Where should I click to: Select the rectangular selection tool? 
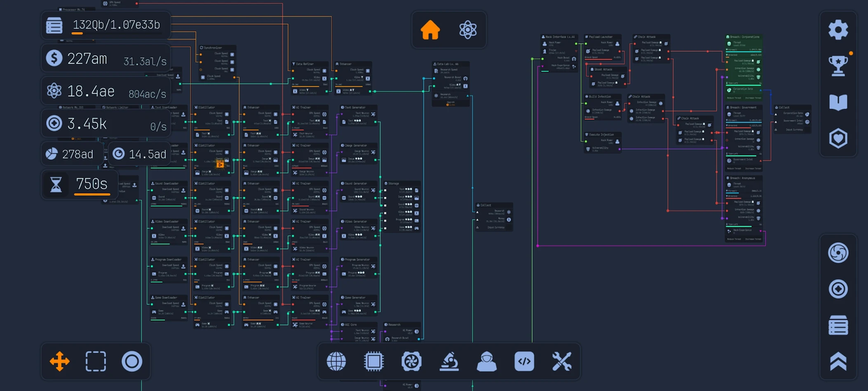pyautogui.click(x=96, y=360)
